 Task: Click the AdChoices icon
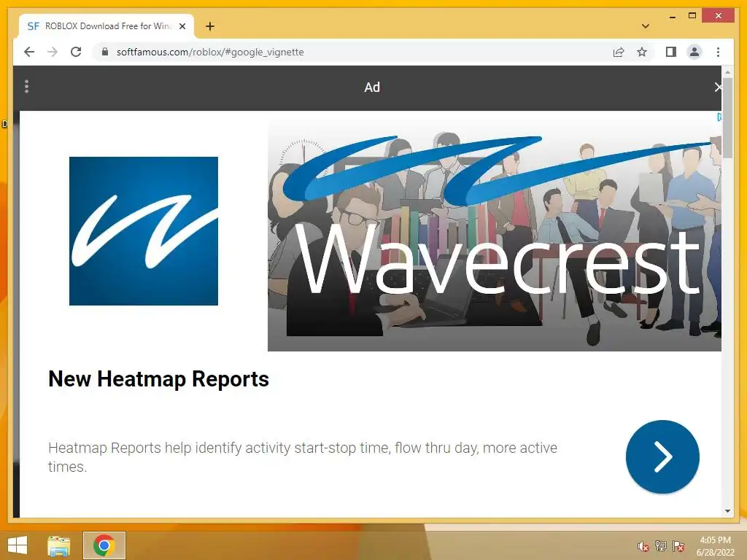pyautogui.click(x=719, y=117)
